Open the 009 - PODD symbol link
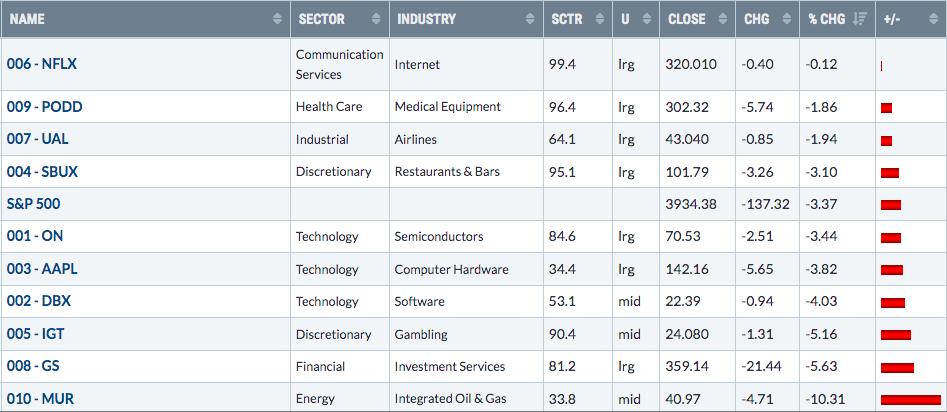947x412 pixels. pyautogui.click(x=45, y=107)
